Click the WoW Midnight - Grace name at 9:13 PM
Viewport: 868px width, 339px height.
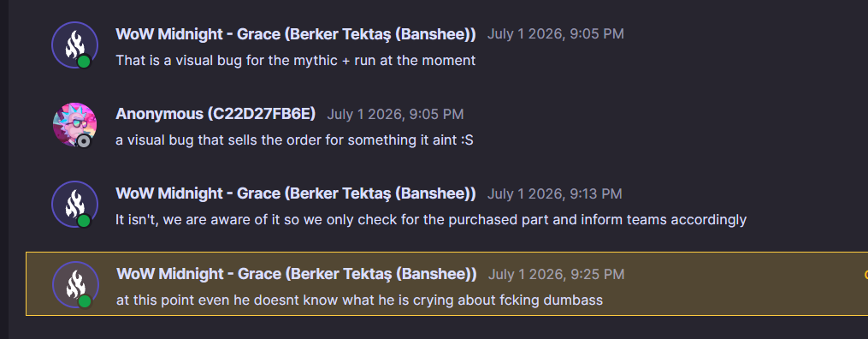point(296,193)
